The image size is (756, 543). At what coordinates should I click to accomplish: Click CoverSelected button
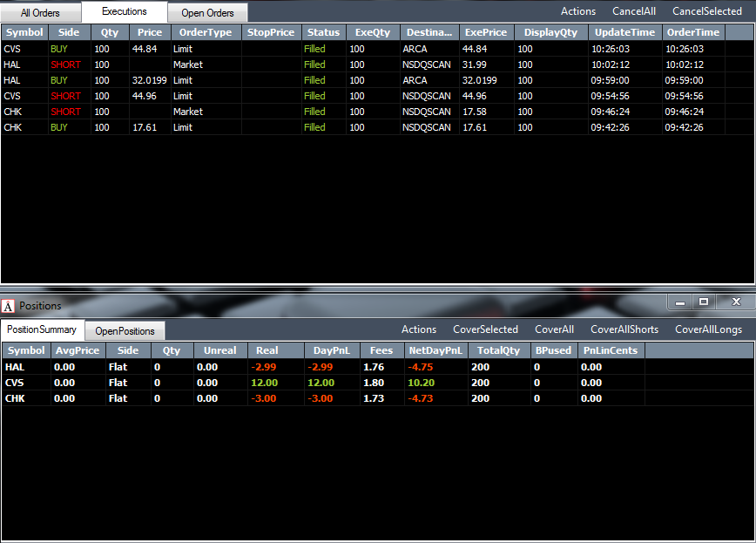tap(485, 329)
